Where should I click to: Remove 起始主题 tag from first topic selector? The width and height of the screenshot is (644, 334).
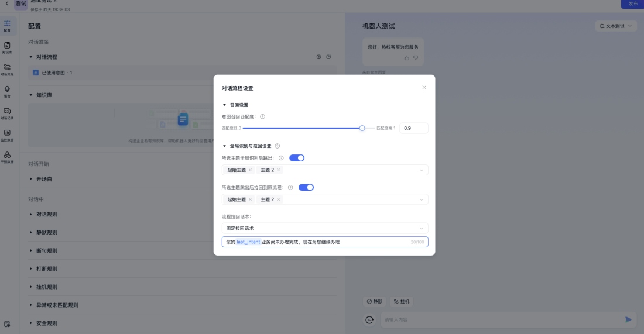coord(250,170)
